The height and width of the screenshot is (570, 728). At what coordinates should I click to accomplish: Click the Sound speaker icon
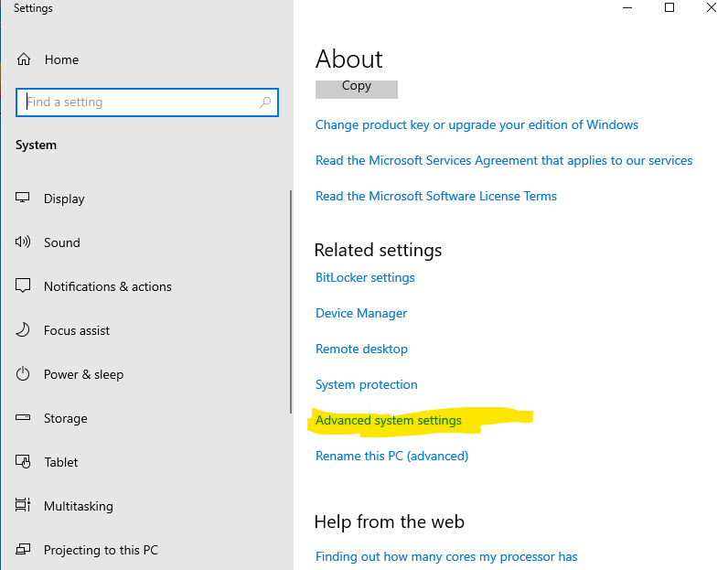(x=23, y=242)
